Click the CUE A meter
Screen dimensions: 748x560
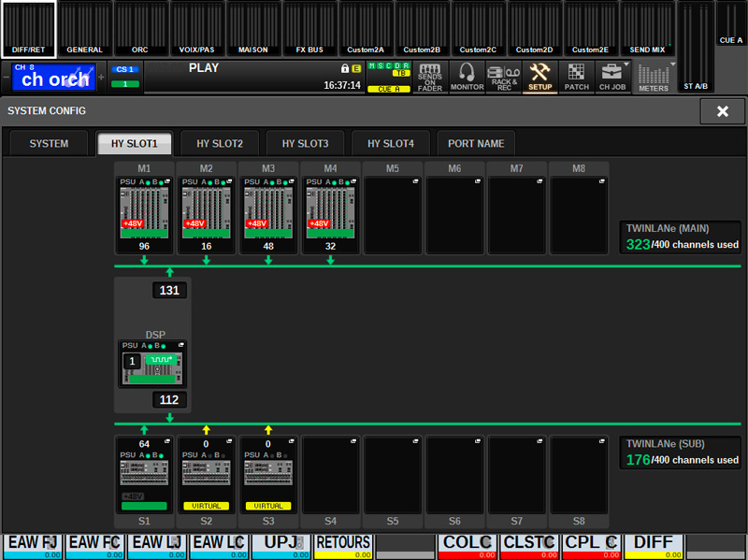coord(731,24)
